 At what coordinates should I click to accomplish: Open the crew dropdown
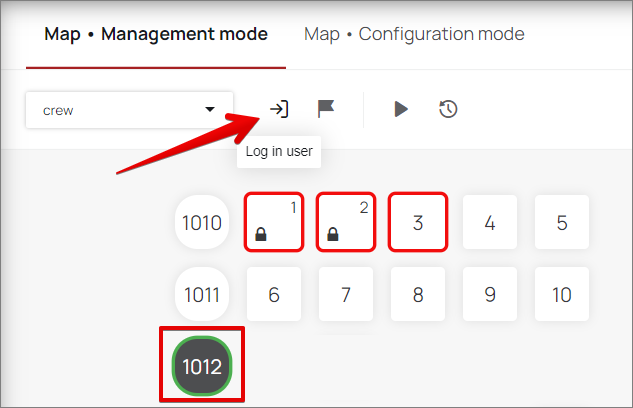pos(129,110)
